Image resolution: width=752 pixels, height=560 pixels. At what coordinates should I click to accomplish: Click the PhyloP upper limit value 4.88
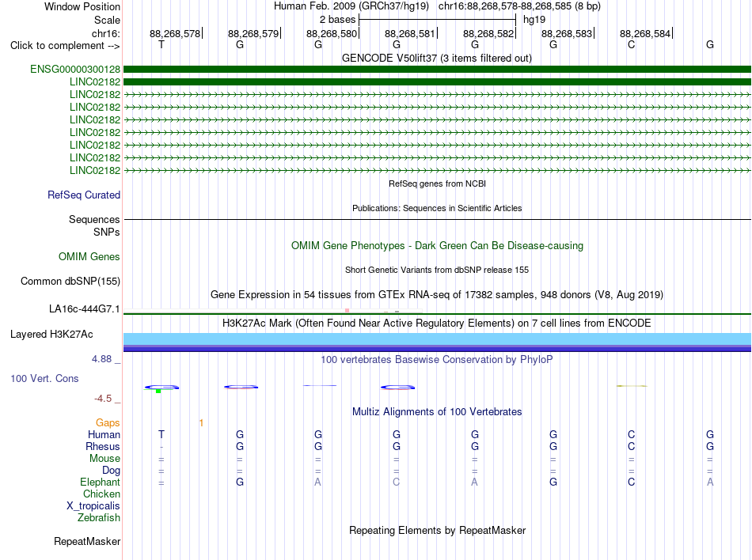[101, 359]
